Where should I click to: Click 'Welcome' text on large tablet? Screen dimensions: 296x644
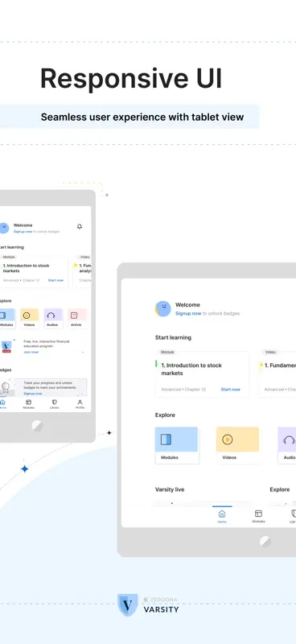[187, 305]
